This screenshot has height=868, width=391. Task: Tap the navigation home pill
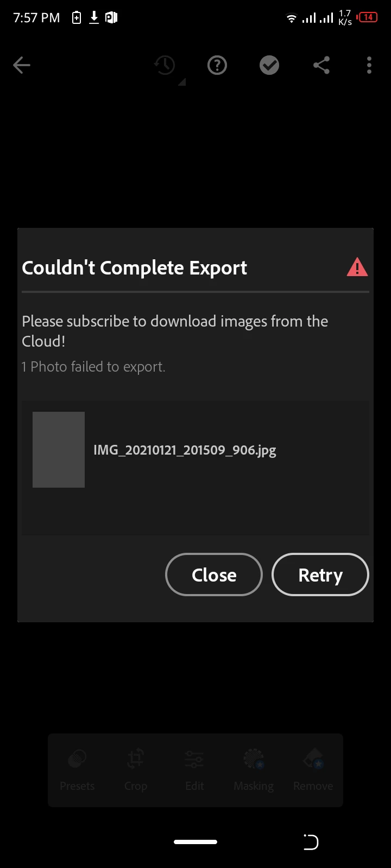click(195, 842)
